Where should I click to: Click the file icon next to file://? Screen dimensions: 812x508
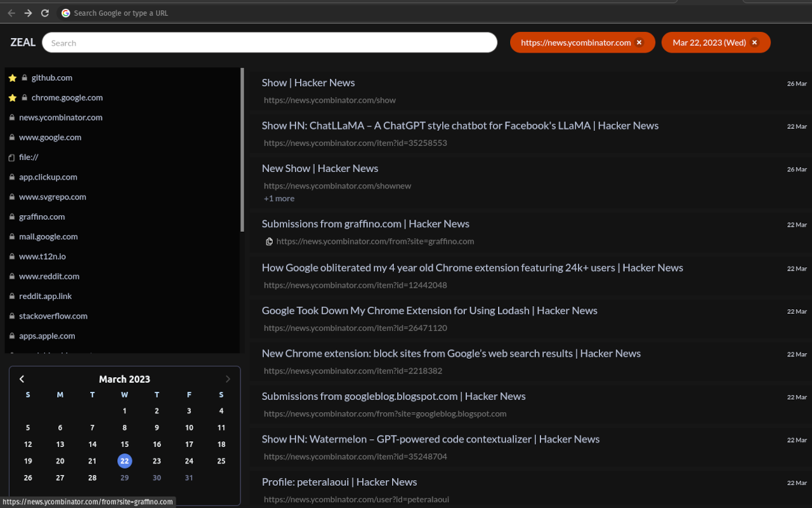pos(11,157)
